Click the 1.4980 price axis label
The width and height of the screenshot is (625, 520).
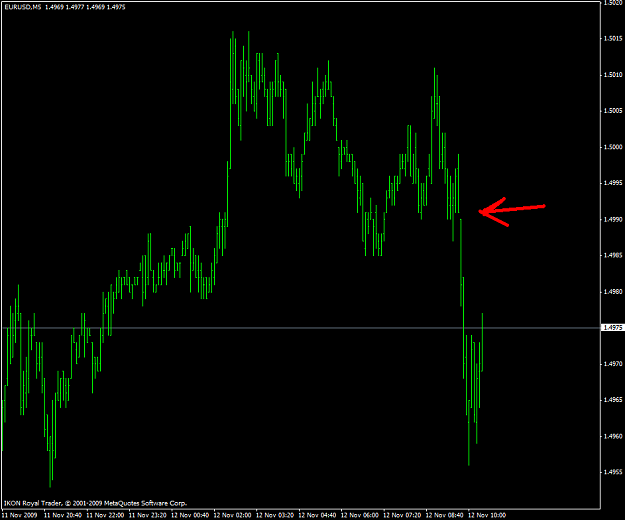pyautogui.click(x=613, y=291)
